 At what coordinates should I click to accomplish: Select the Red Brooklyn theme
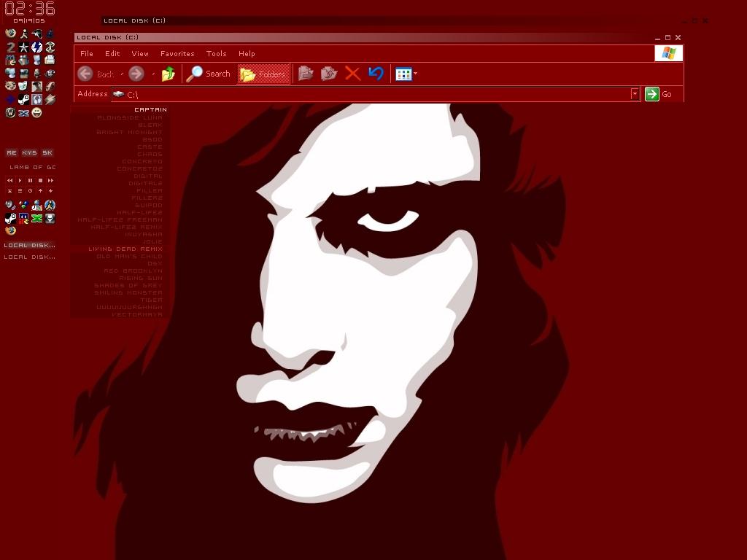click(x=133, y=271)
